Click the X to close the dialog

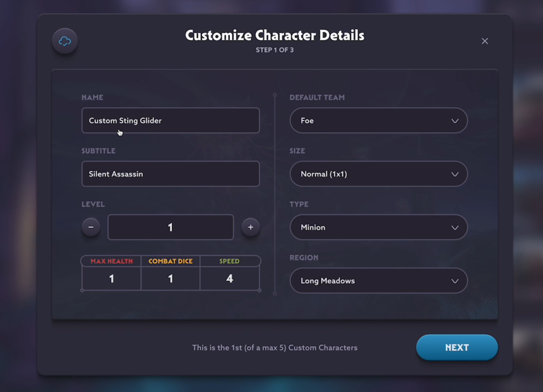485,41
